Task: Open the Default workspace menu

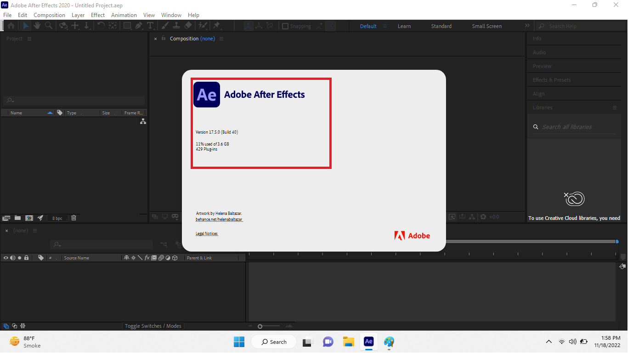Action: [385, 26]
